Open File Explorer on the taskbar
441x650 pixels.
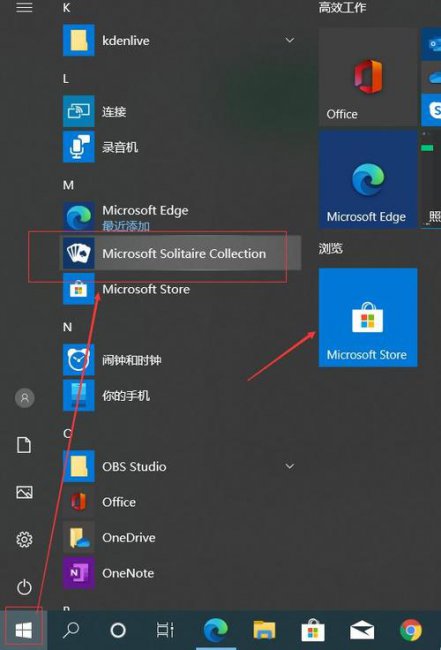click(x=264, y=631)
